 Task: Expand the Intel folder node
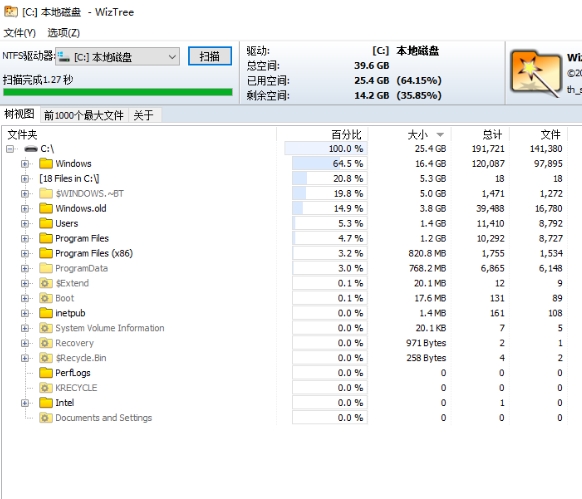tap(25, 403)
